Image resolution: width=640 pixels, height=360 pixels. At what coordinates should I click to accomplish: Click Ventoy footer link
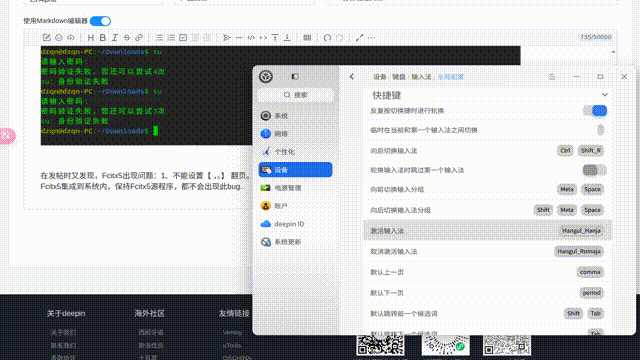click(x=232, y=333)
